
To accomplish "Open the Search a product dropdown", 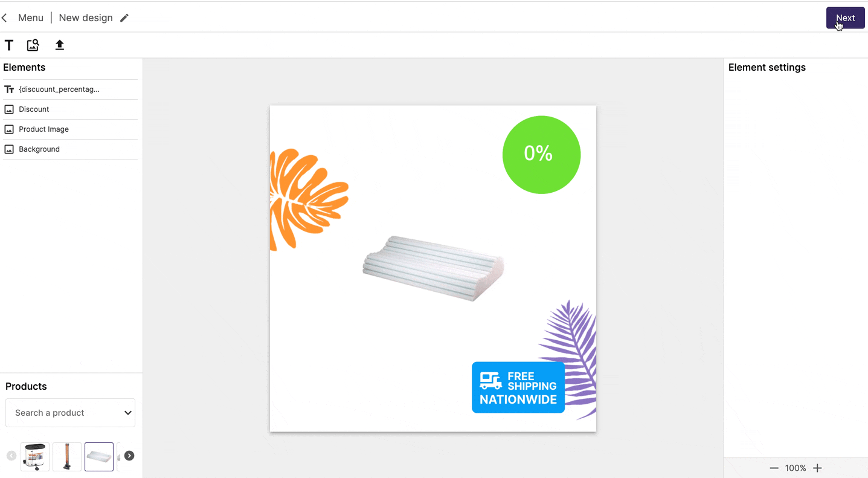I will 71,413.
